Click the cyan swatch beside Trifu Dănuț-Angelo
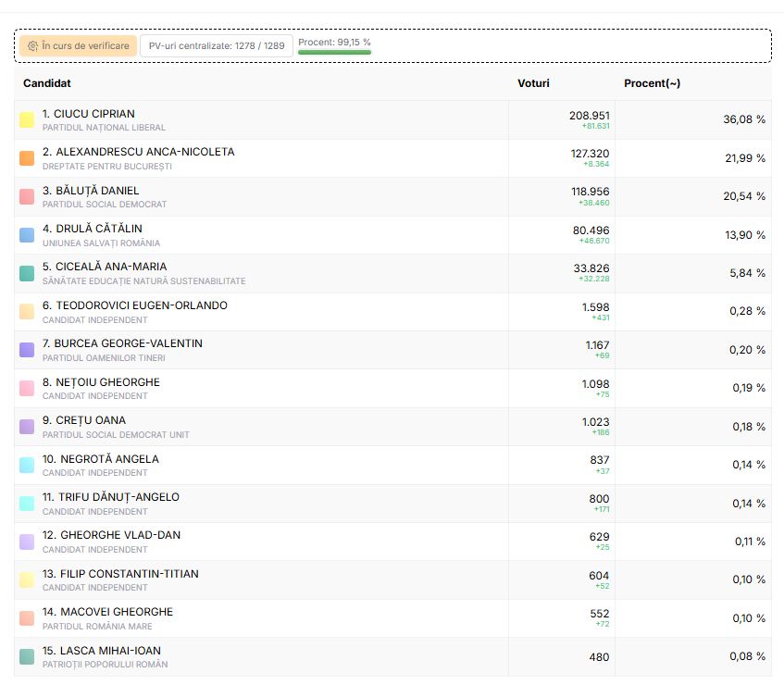Screen dimensions: 784x685 coord(27,504)
